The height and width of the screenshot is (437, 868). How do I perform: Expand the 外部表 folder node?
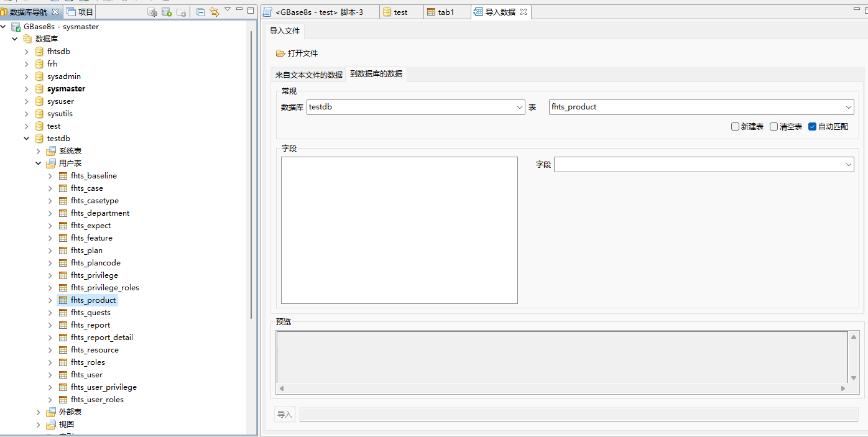[x=39, y=412]
